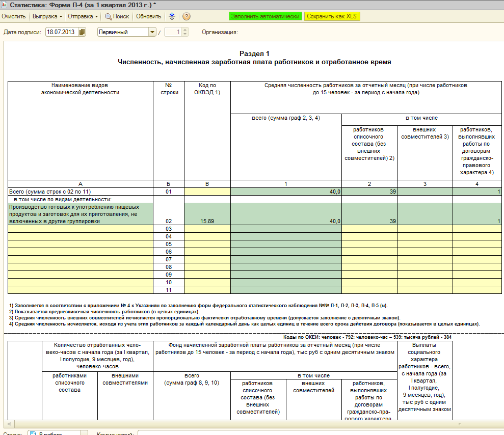The width and height of the screenshot is (504, 435).
Task: Click the Организация label
Action: tap(220, 32)
